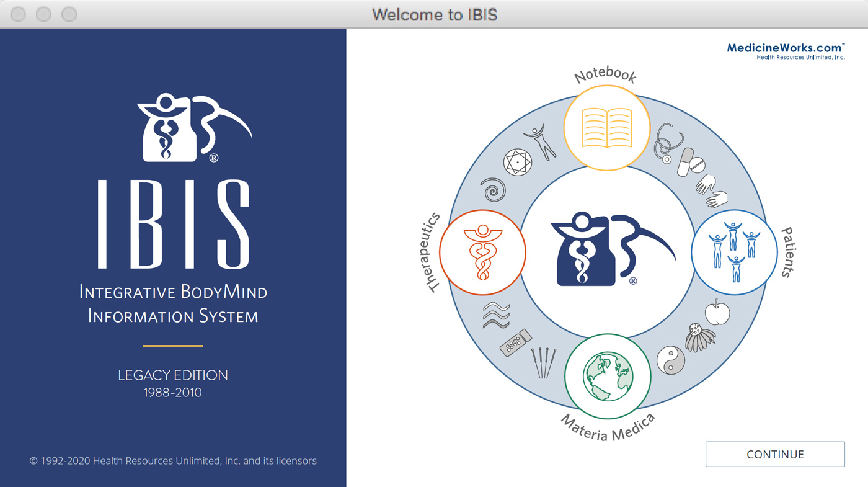Click the Integrative BodyMind Information System text
The height and width of the screenshot is (487, 868).
click(x=173, y=304)
